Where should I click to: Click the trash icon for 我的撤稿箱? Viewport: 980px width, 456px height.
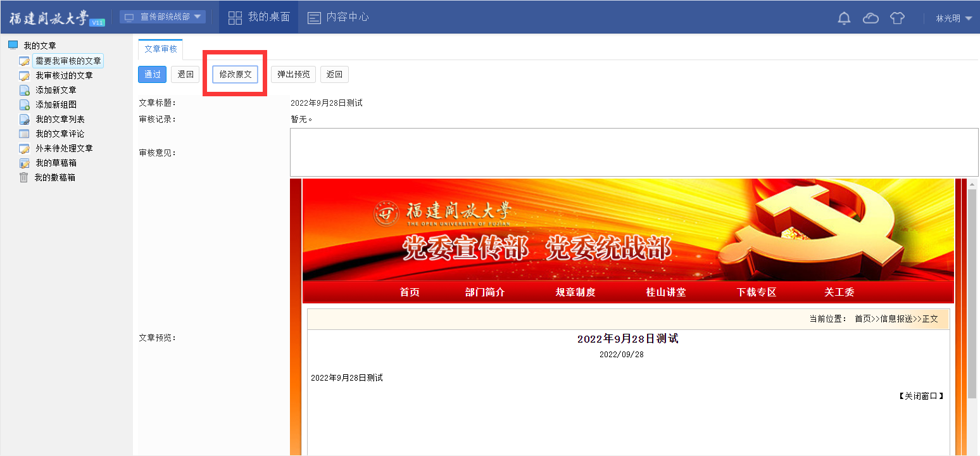(24, 177)
